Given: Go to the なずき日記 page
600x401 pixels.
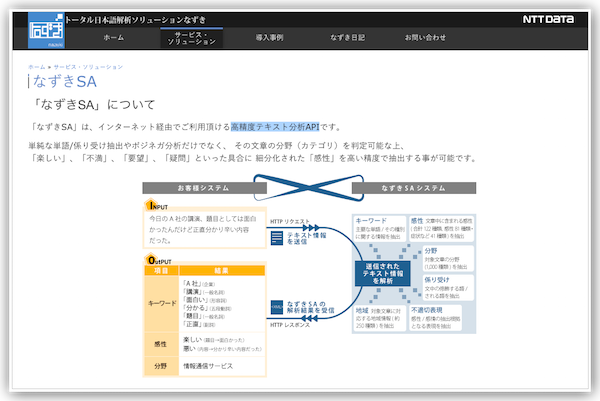Looking at the screenshot, I should click(x=347, y=37).
